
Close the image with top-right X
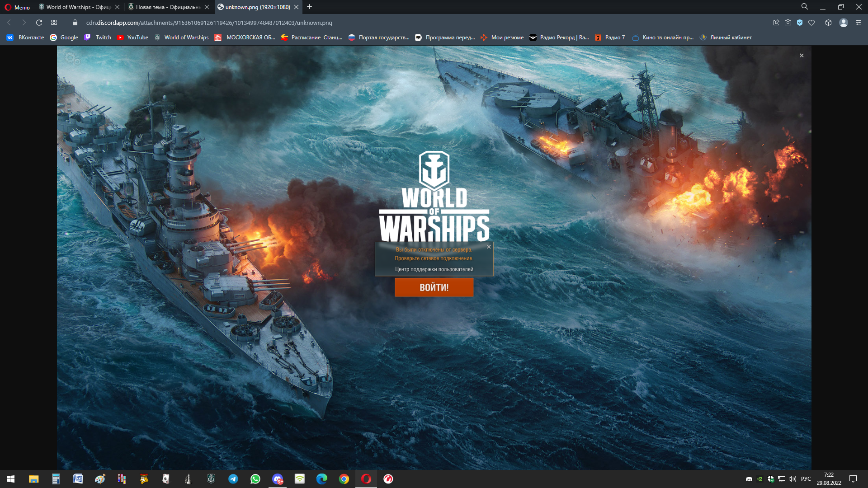tap(802, 56)
